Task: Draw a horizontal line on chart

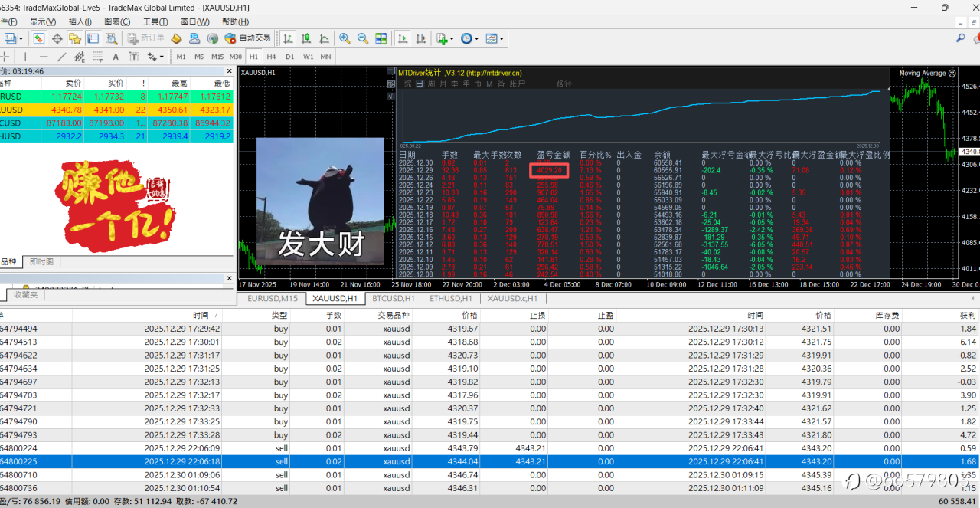Action: coord(44,57)
